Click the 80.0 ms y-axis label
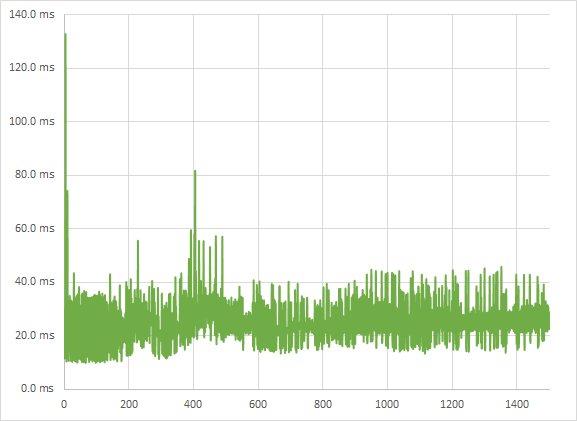This screenshot has width=577, height=421. click(x=35, y=174)
